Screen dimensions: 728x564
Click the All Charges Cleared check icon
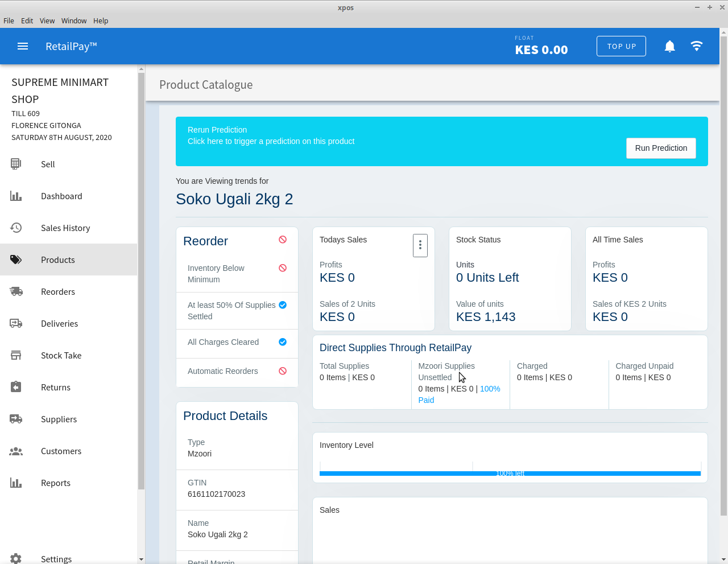pos(283,342)
